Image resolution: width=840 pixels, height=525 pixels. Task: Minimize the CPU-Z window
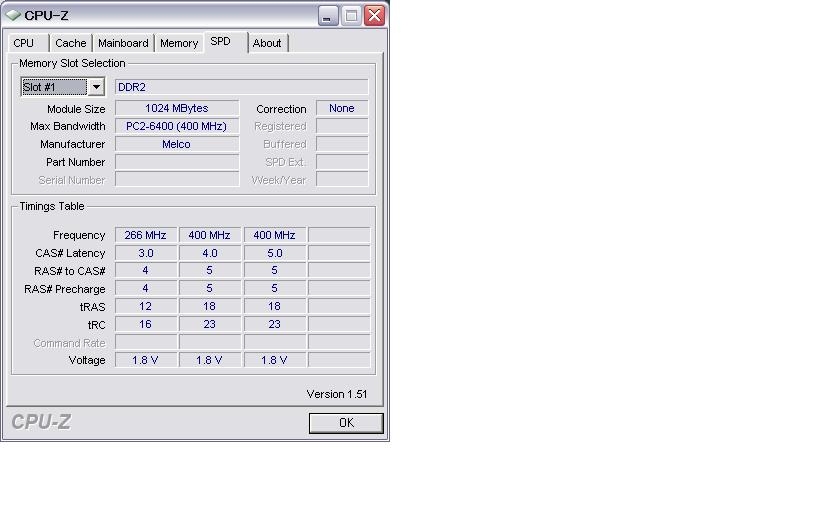[328, 16]
